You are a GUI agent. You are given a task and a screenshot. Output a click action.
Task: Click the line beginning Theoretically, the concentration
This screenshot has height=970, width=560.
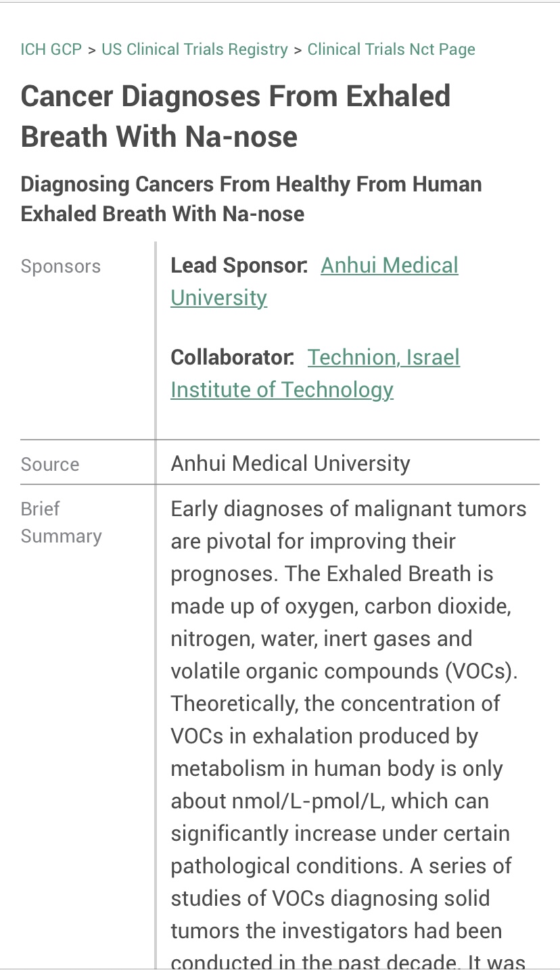coord(335,703)
